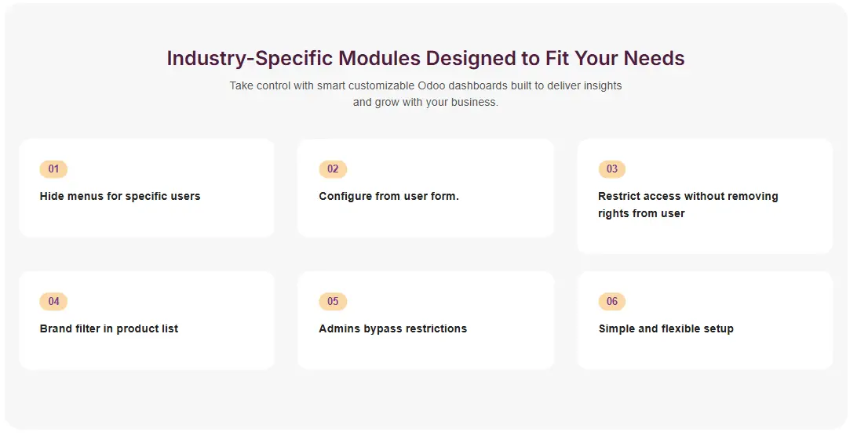Click 'Restrict access without removing rights' text
868x439 pixels.
click(x=687, y=196)
